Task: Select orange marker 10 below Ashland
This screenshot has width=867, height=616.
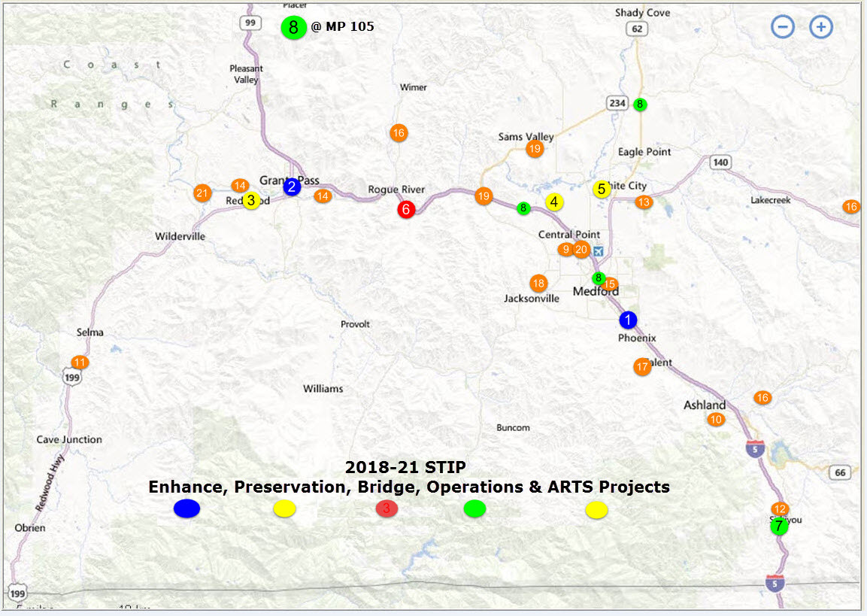Action: [x=716, y=419]
